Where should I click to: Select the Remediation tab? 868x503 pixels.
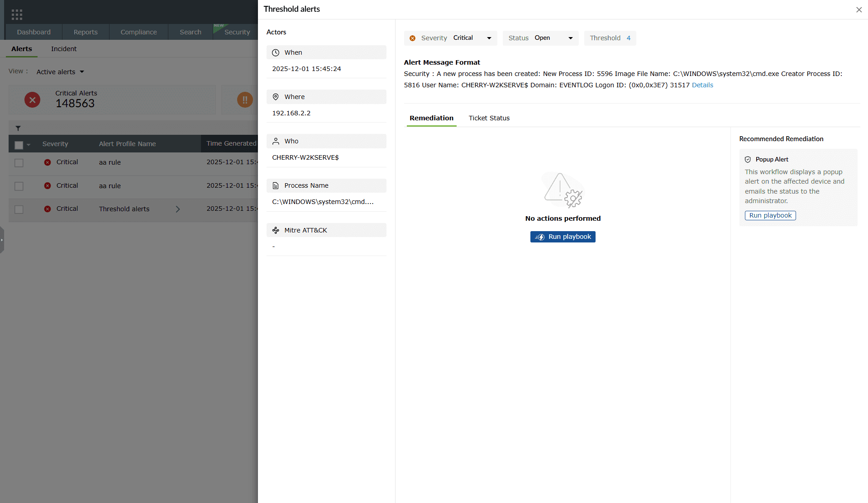[431, 118]
